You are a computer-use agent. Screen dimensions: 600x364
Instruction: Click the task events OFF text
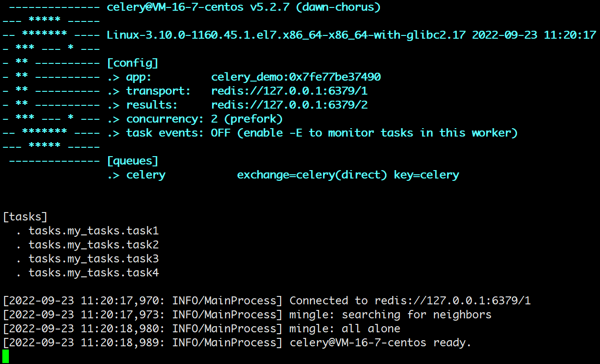[221, 133]
